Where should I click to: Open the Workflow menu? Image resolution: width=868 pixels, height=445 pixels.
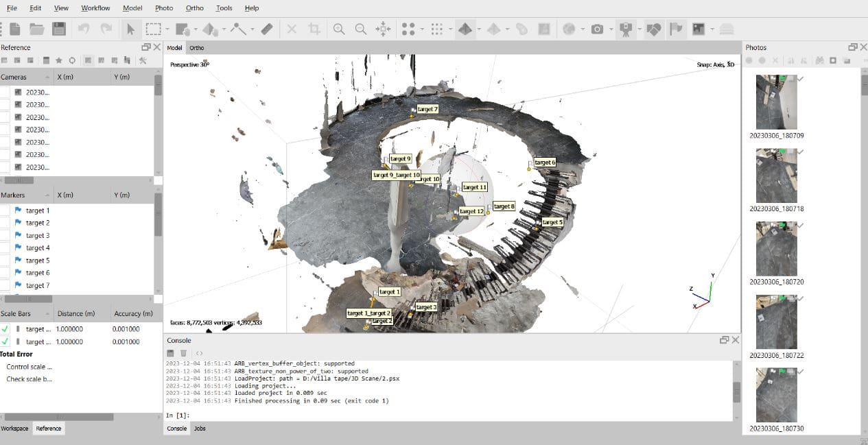[x=95, y=8]
